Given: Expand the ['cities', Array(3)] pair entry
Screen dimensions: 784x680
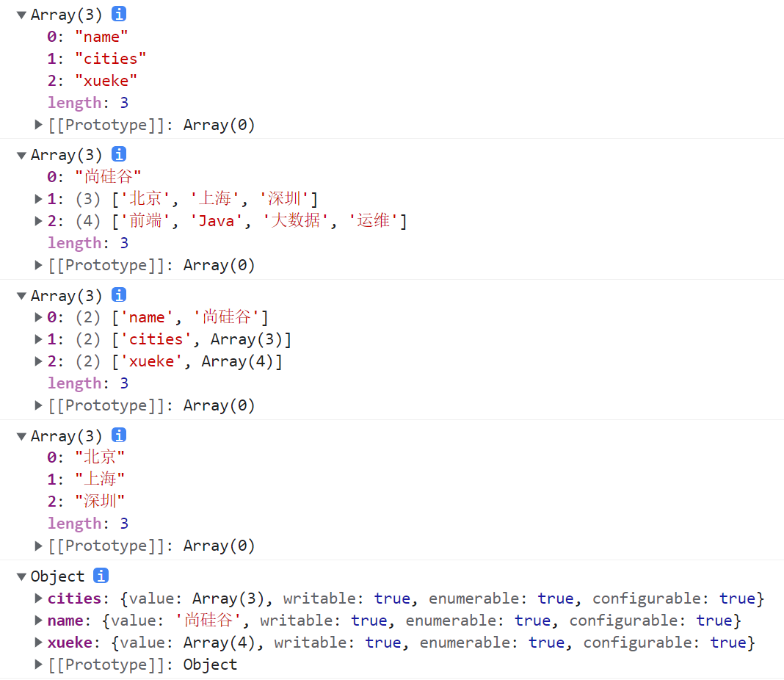Looking at the screenshot, I should (39, 339).
